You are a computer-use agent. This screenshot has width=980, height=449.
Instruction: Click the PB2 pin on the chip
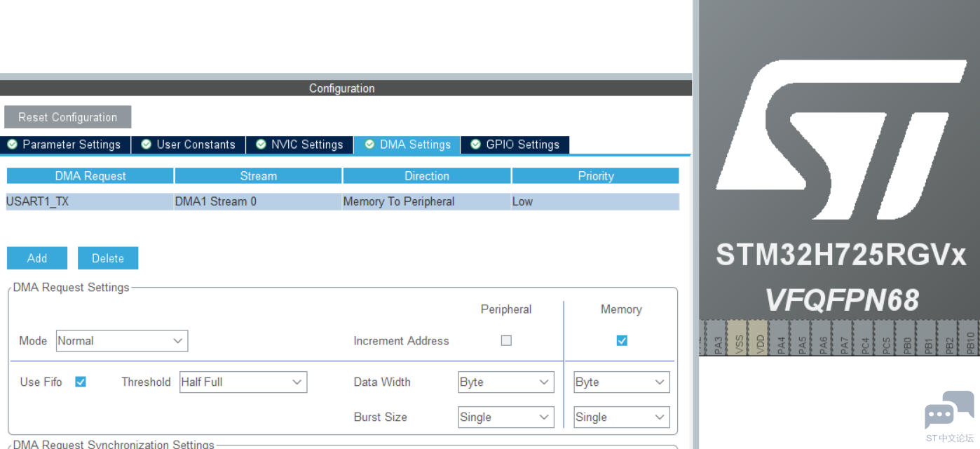point(948,337)
